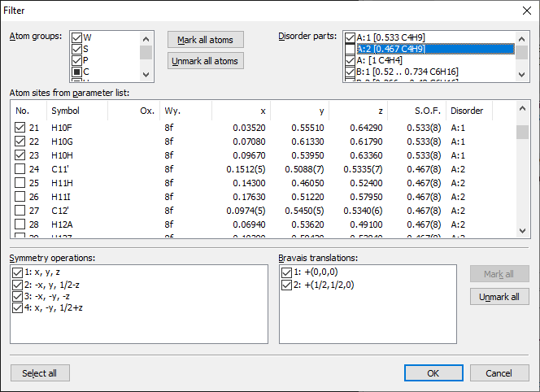Toggle the partially checked C atom group
This screenshot has width=540, height=392.
pyautogui.click(x=76, y=72)
